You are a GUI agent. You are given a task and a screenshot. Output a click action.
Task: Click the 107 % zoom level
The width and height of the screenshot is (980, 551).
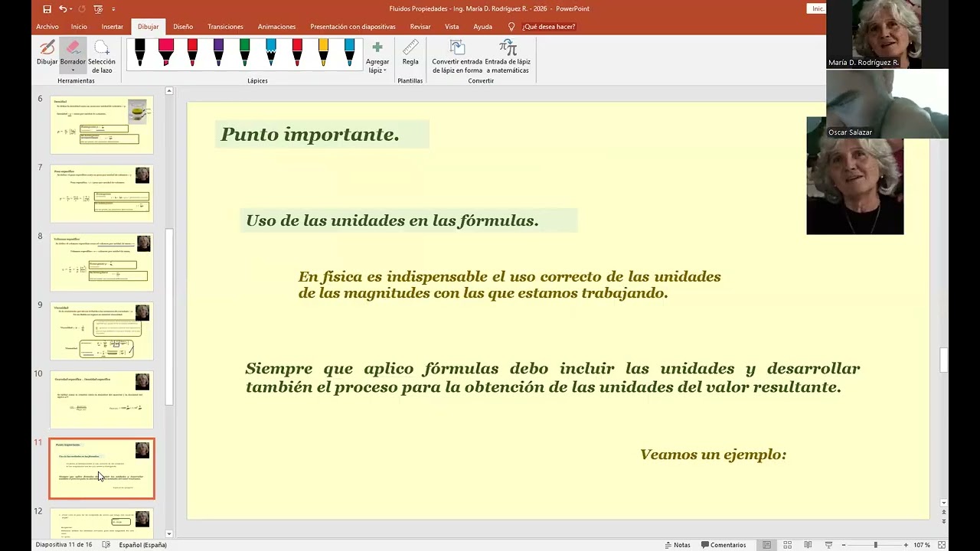922,545
